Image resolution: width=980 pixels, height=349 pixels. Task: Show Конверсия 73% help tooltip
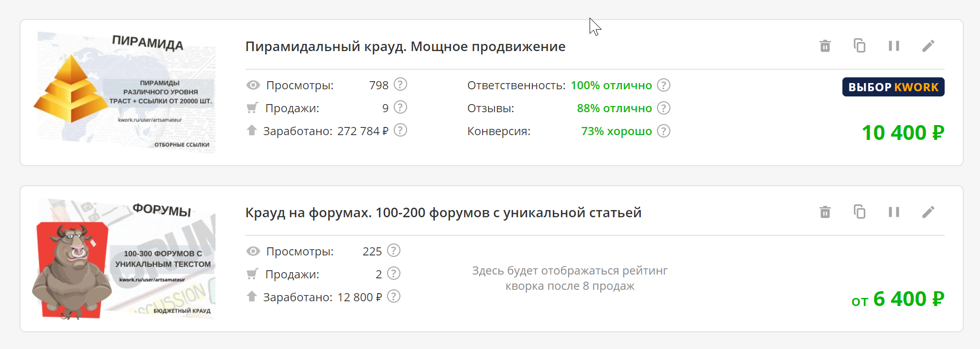663,131
